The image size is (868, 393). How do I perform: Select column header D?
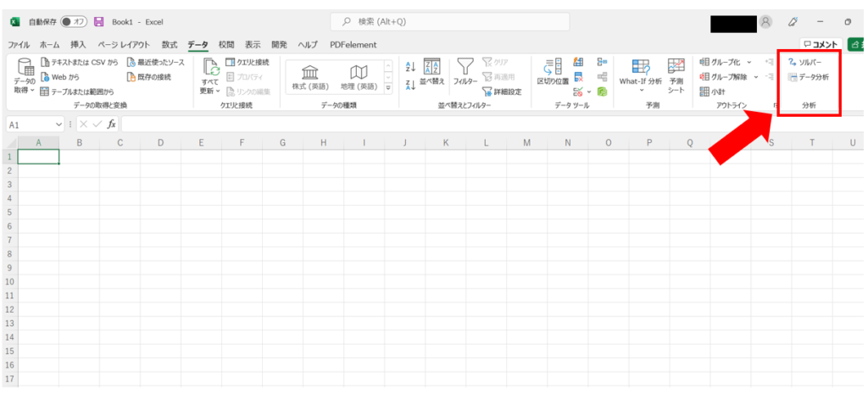tap(160, 142)
